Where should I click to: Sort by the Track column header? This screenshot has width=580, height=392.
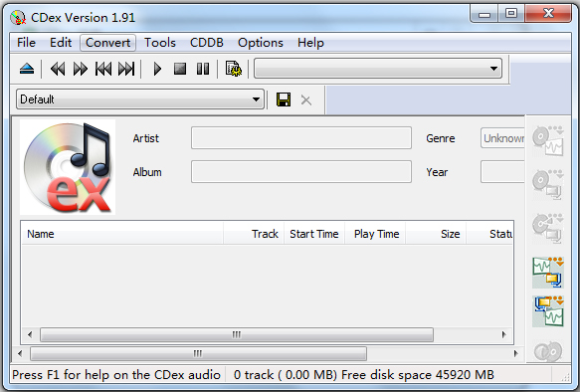[254, 234]
